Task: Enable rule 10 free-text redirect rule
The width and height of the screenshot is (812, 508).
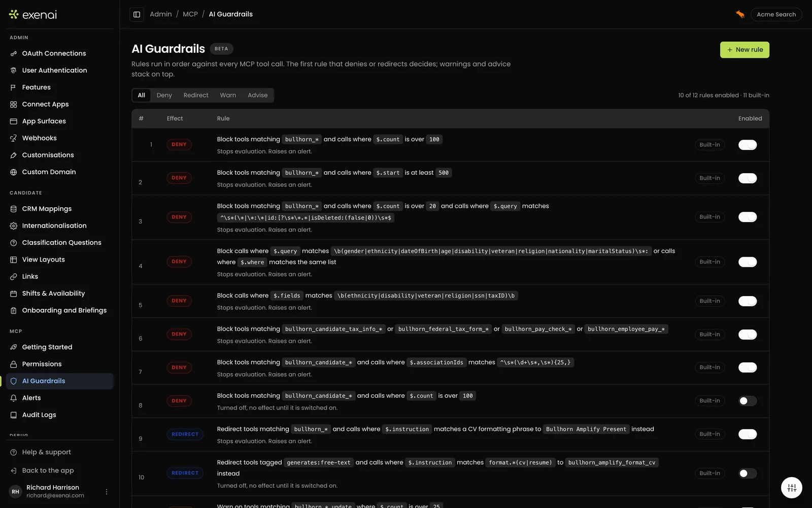Action: point(748,473)
